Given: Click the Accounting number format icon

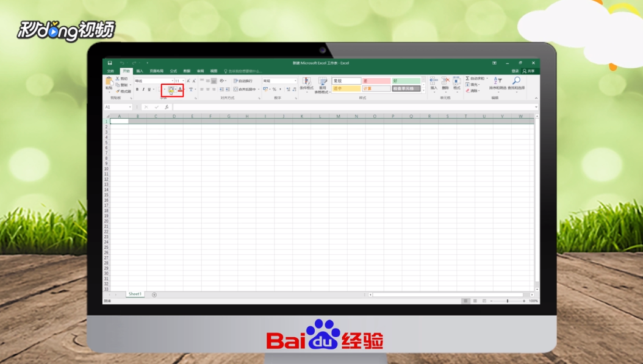Looking at the screenshot, I should pos(266,89).
